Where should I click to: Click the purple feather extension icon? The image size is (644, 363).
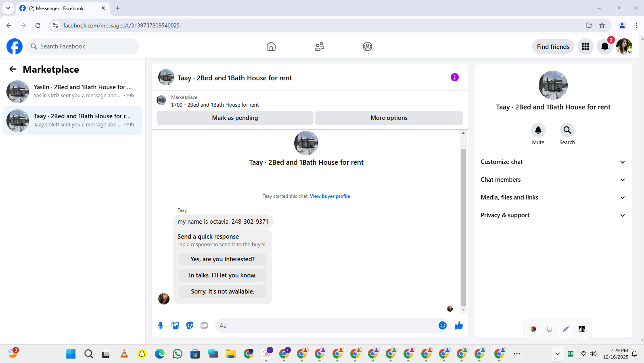tap(566, 329)
